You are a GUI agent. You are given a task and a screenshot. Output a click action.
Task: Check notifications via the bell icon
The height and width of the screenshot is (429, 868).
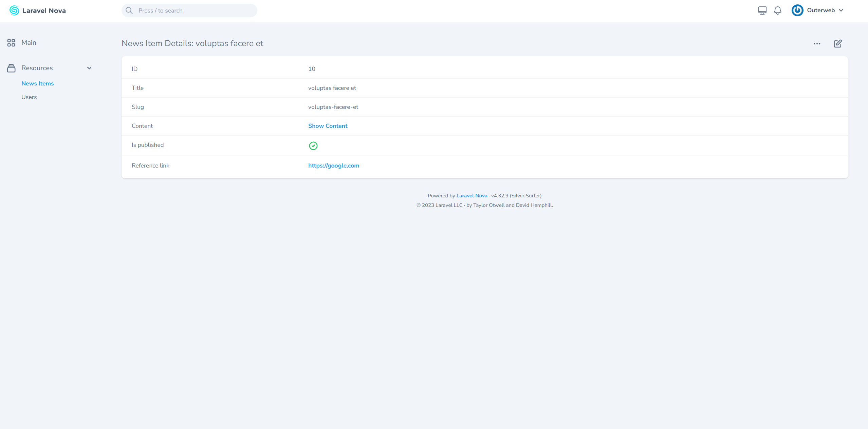(x=777, y=10)
